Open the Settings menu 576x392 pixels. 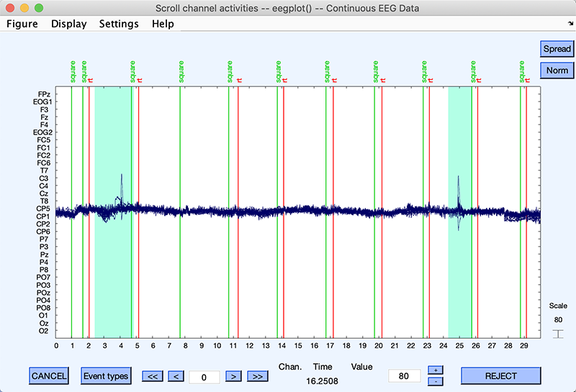point(119,24)
